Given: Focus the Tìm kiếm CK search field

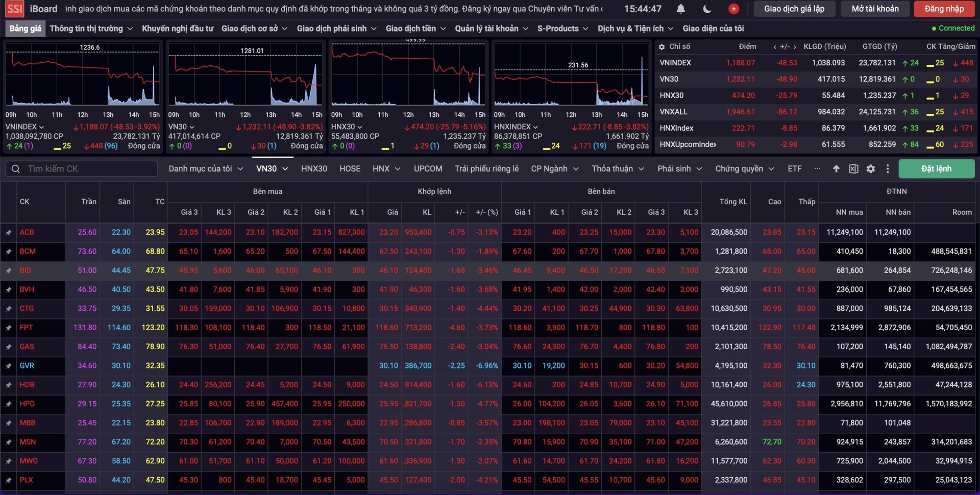Looking at the screenshot, I should (82, 169).
